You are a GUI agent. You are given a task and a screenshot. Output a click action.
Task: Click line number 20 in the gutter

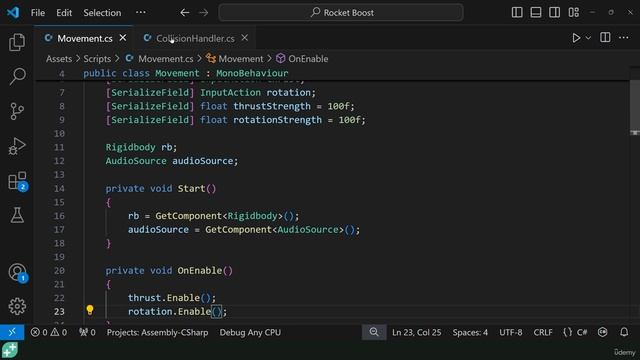pyautogui.click(x=59, y=271)
